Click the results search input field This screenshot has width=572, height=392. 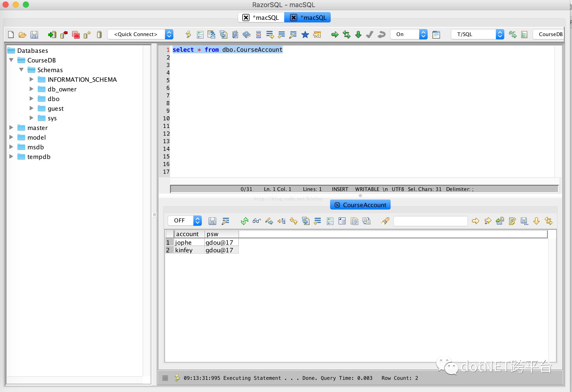click(x=430, y=221)
